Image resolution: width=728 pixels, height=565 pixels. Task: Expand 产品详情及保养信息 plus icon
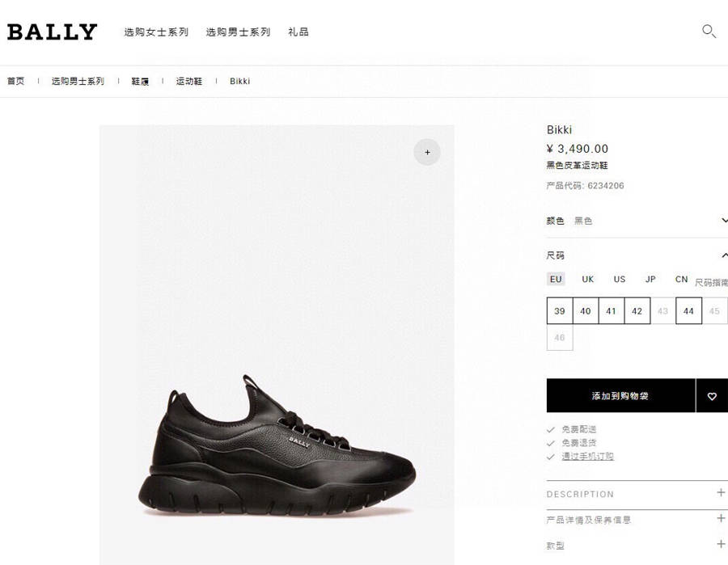click(x=721, y=518)
